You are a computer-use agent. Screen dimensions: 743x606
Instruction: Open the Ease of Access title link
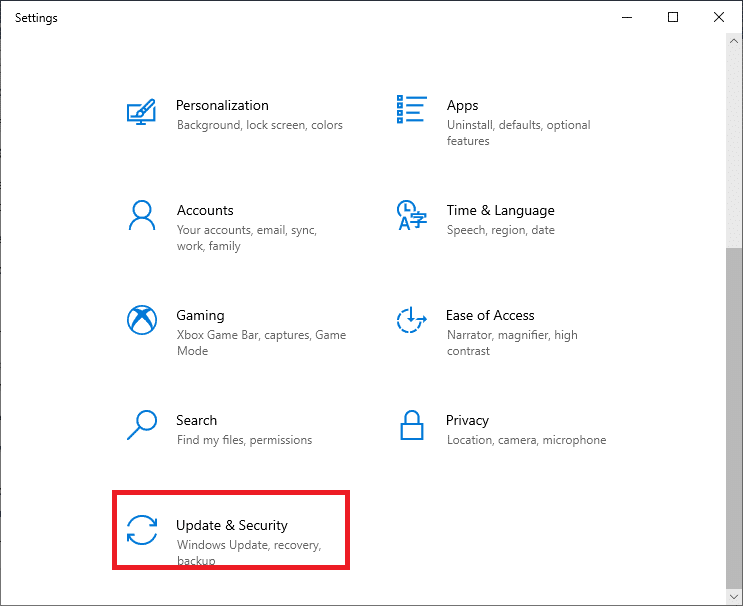(490, 315)
